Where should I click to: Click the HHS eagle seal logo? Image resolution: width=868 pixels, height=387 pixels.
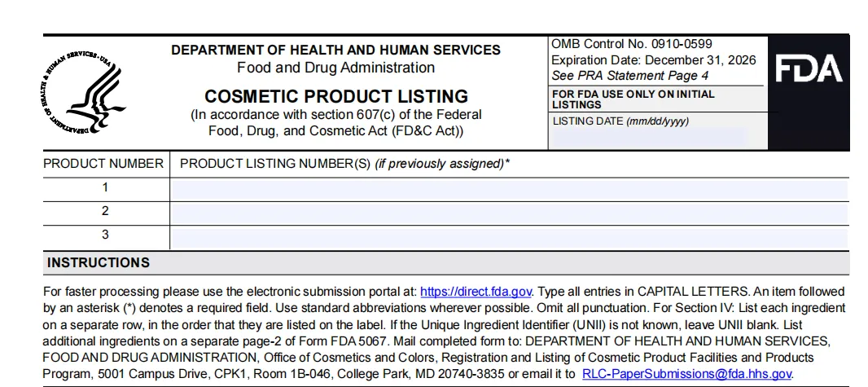click(84, 92)
